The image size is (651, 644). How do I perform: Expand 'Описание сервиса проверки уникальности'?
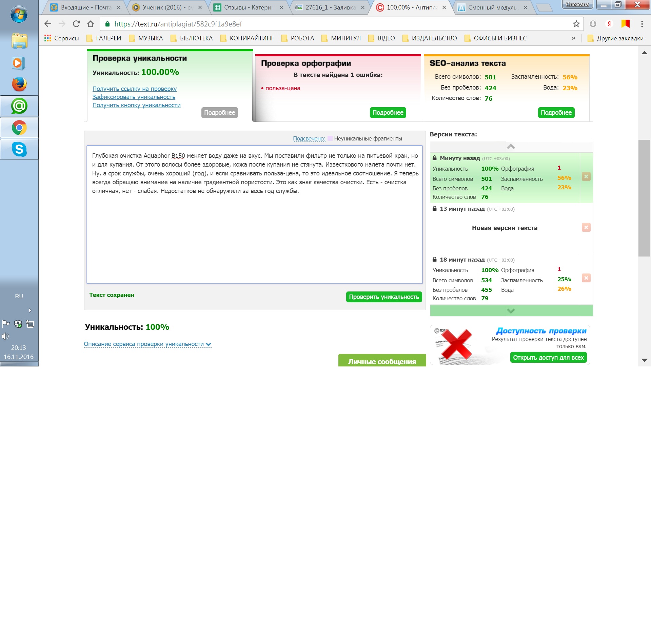pos(147,344)
